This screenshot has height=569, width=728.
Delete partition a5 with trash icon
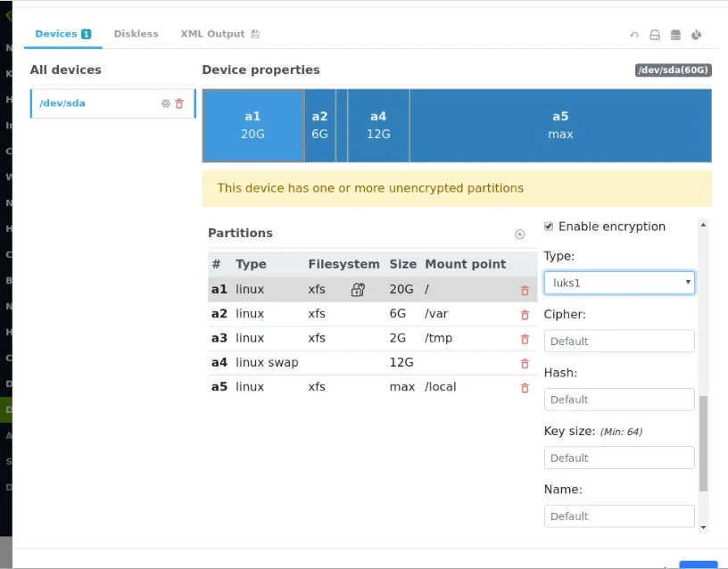pyautogui.click(x=525, y=388)
